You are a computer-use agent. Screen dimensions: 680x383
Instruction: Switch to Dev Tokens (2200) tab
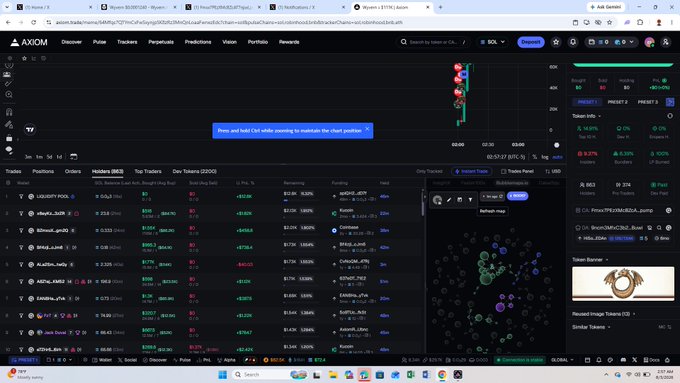(x=194, y=171)
